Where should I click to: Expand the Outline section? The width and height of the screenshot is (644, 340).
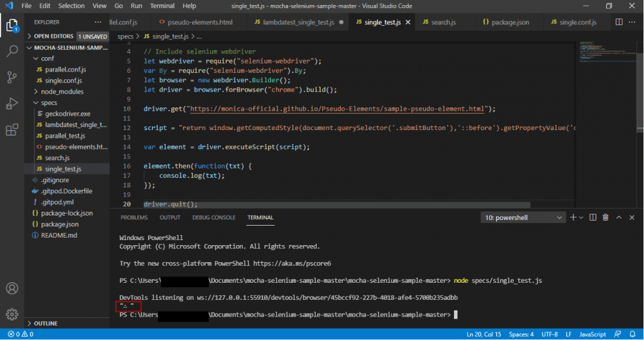(45, 323)
